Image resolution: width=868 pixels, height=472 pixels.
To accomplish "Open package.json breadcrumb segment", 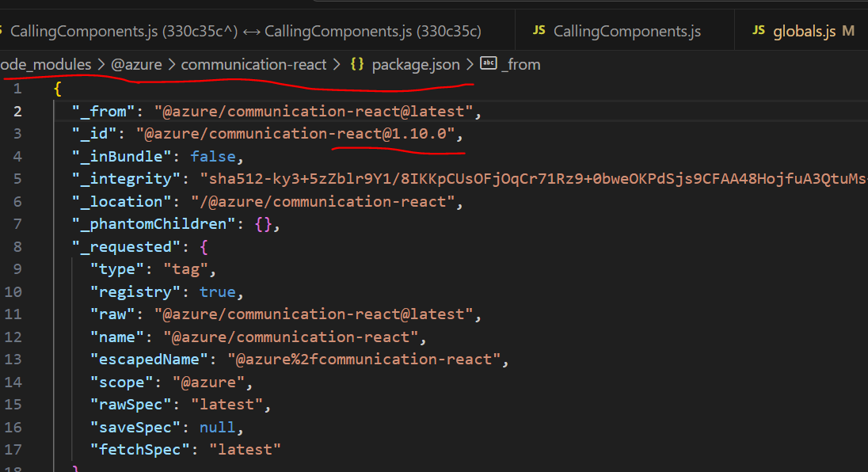I will point(416,65).
